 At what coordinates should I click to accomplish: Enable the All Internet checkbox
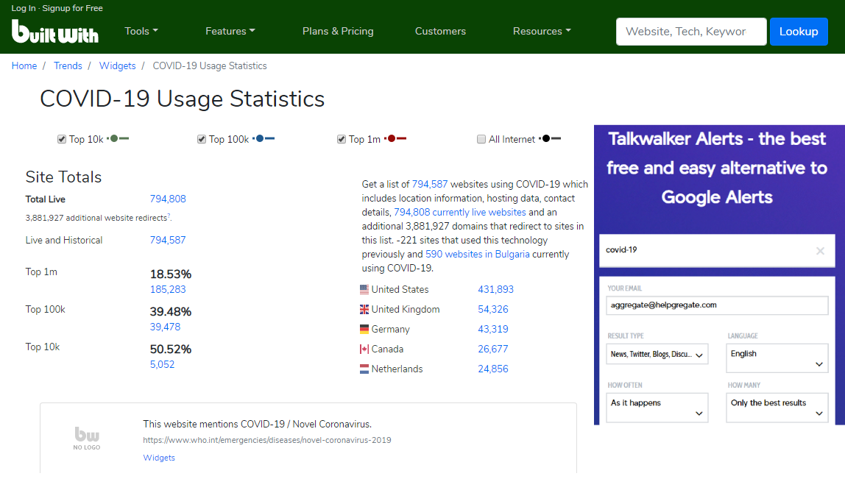pyautogui.click(x=481, y=139)
